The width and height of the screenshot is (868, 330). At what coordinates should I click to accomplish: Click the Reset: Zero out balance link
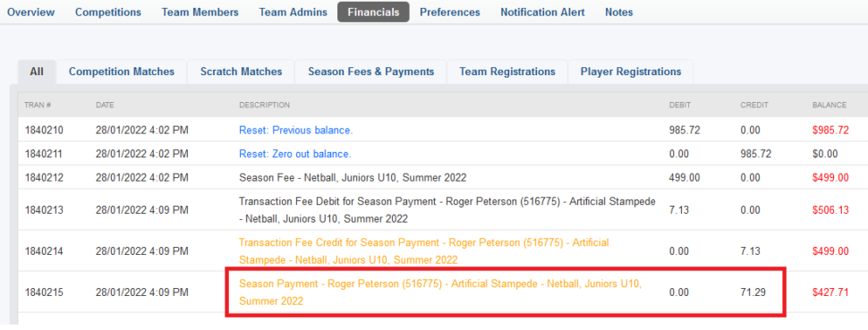coord(295,154)
